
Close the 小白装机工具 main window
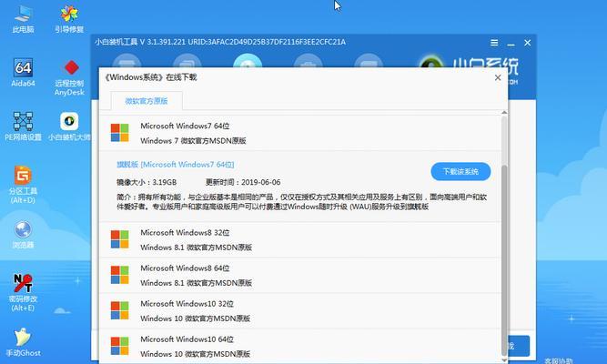click(527, 43)
